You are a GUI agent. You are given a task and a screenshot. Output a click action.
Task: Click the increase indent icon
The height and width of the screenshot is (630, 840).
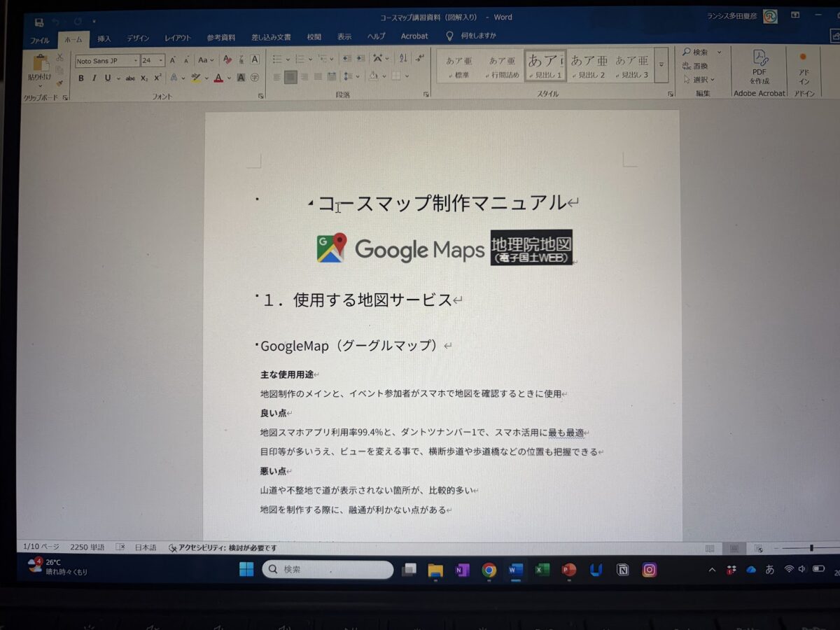361,59
